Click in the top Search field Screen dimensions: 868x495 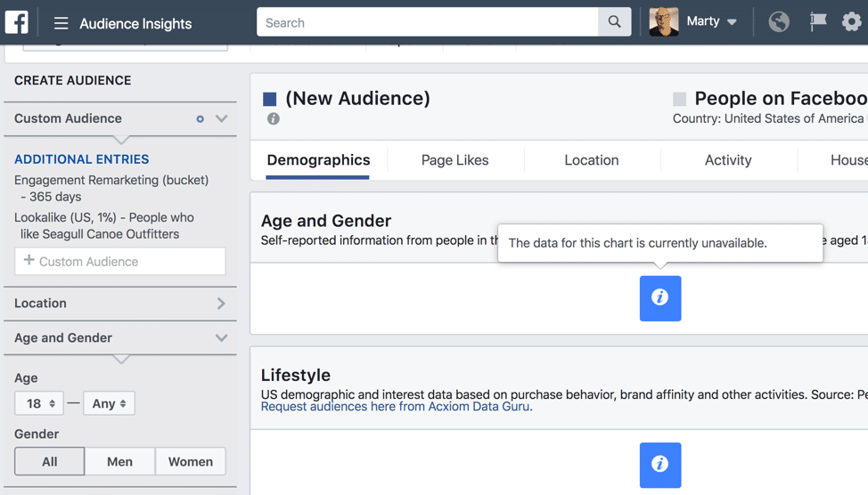click(428, 21)
